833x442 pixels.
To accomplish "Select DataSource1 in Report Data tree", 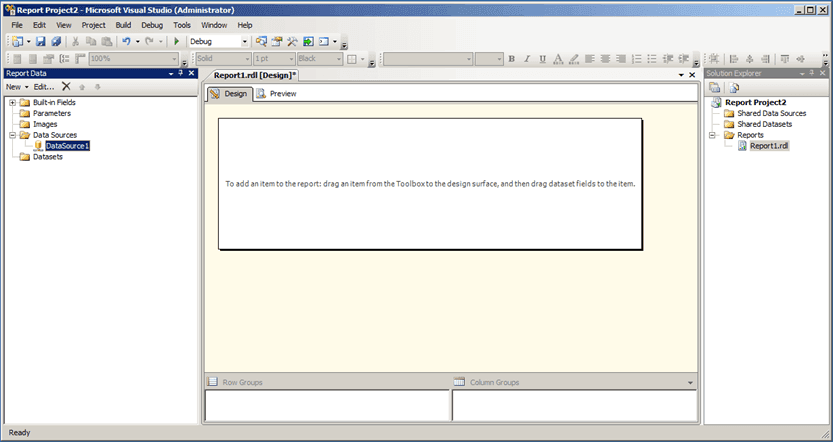I will tap(67, 146).
